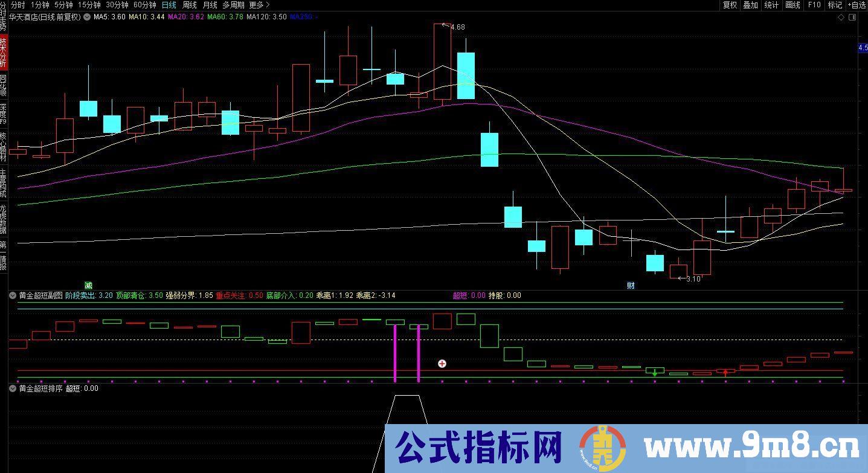Screen dimensions: 868x473
Task: Add stock via +自选 button
Action: tap(857, 5)
